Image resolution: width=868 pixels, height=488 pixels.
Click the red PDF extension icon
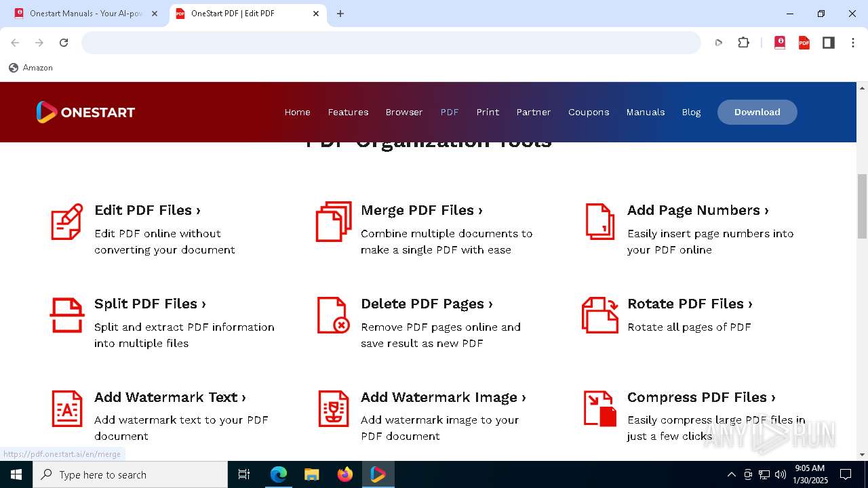click(x=804, y=43)
